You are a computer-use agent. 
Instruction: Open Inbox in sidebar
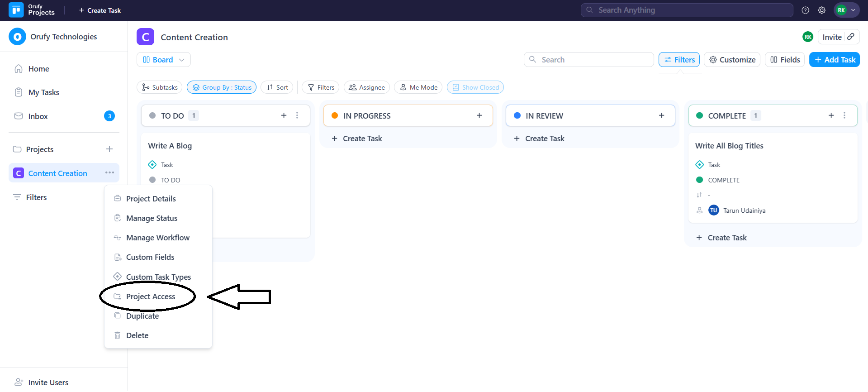click(31, 116)
